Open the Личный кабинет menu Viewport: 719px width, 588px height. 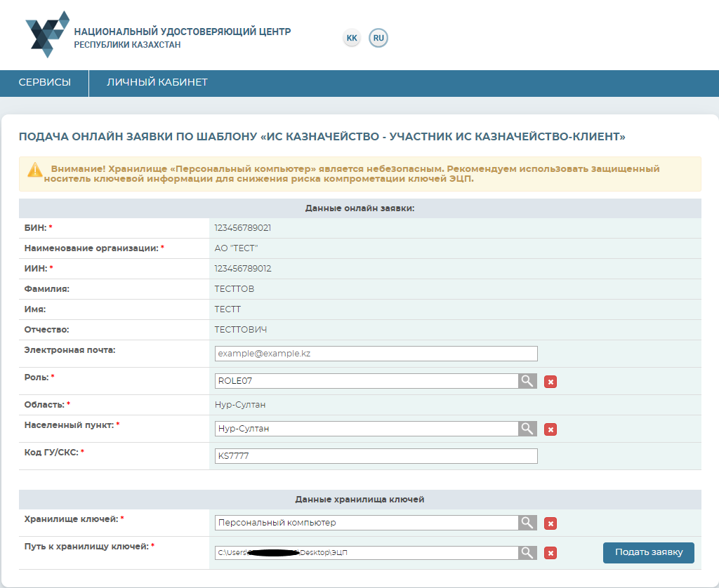tap(157, 83)
